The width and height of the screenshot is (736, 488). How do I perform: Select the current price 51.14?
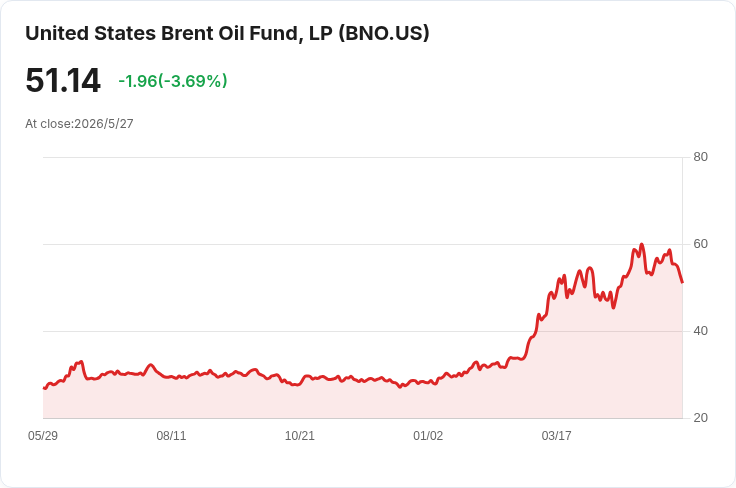[x=63, y=81]
